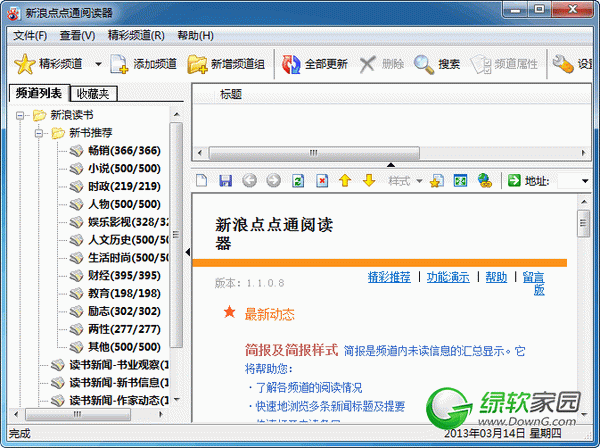Click the green go arrow beside 地址
600x448 pixels.
(514, 180)
